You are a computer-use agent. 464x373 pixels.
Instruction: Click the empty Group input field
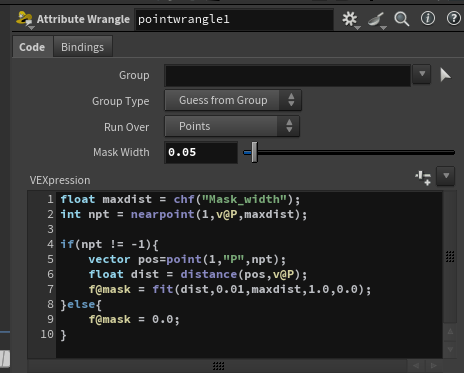tap(287, 75)
